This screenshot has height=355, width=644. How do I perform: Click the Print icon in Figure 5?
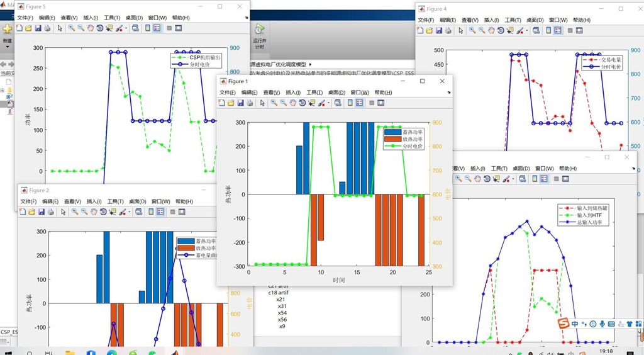click(47, 28)
